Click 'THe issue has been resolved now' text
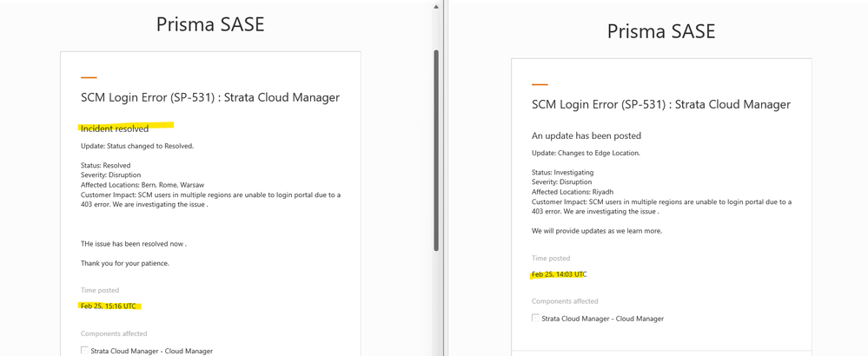This screenshot has height=356, width=868. pos(134,243)
